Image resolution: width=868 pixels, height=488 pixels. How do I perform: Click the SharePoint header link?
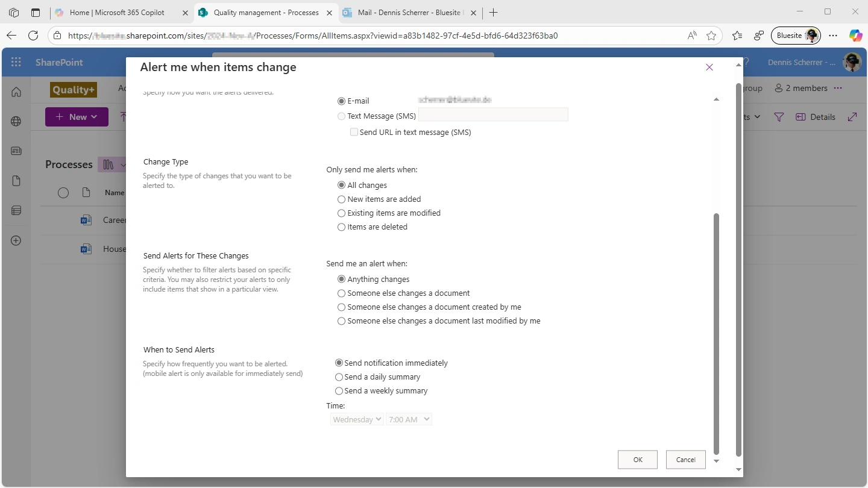pyautogui.click(x=59, y=62)
